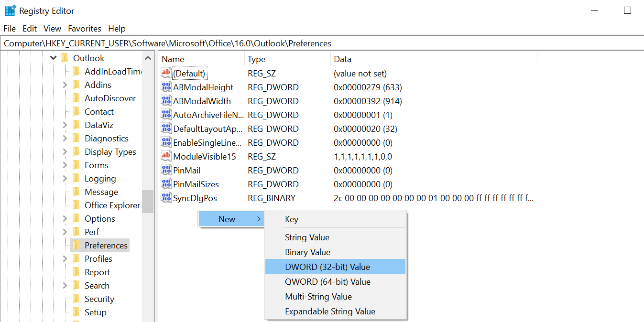Expand the Profiles registry key
This screenshot has height=322, width=644.
pyautogui.click(x=65, y=259)
